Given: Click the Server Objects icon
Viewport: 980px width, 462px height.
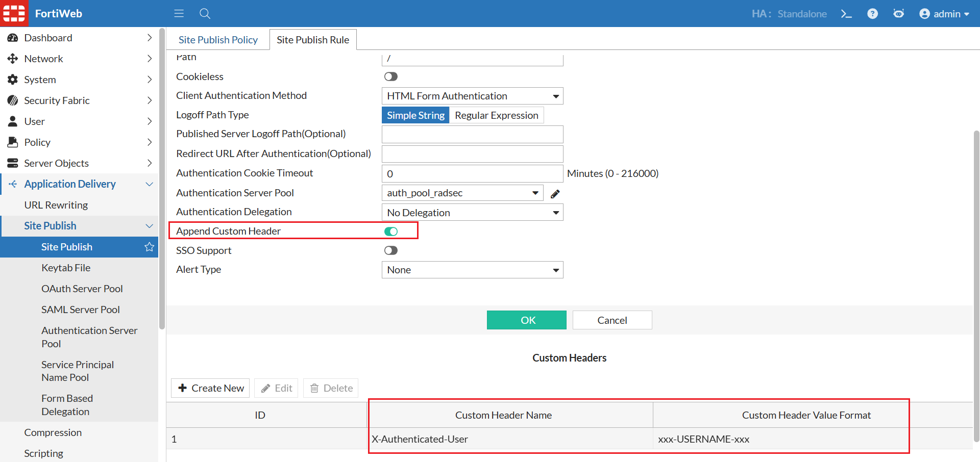Looking at the screenshot, I should [x=13, y=163].
